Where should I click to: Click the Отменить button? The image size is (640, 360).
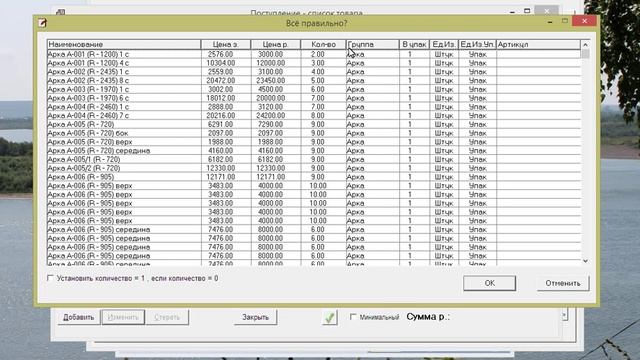tap(563, 283)
